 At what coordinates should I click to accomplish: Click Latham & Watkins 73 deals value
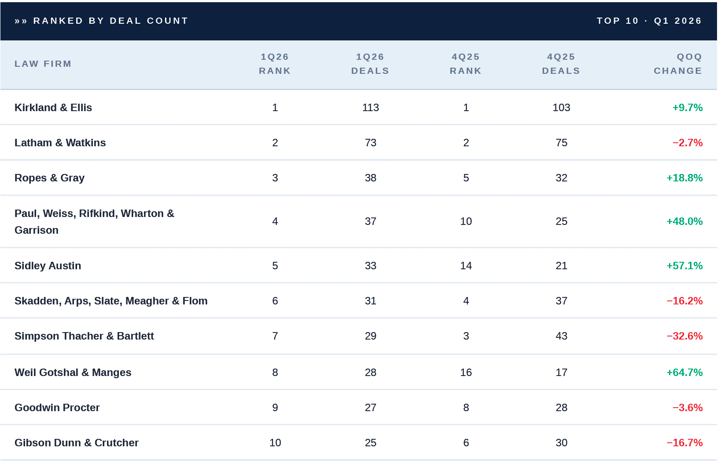click(370, 143)
